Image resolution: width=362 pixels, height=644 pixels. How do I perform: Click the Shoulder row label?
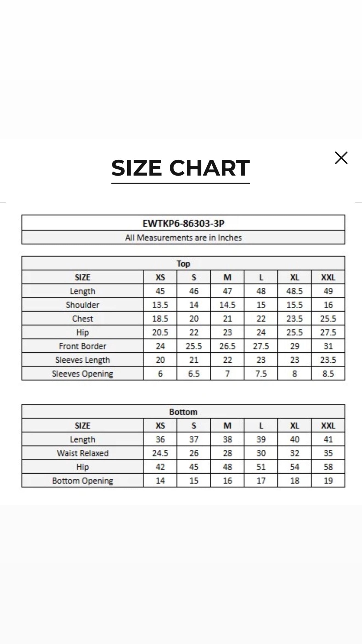click(83, 305)
